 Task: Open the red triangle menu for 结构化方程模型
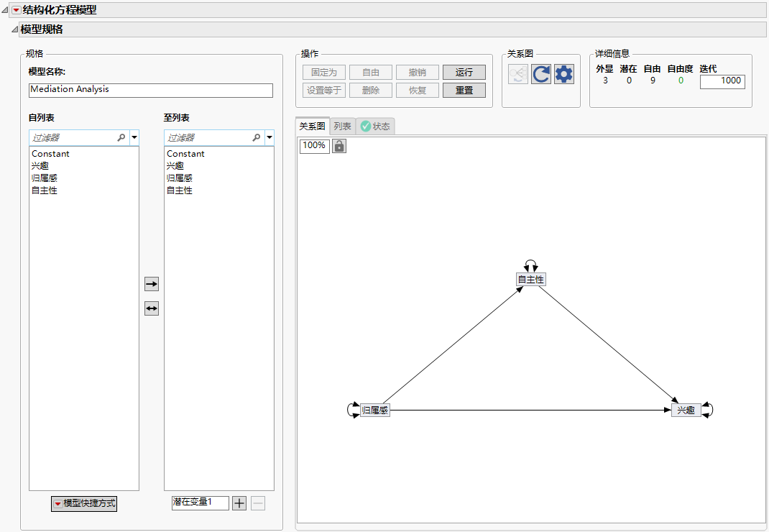tap(17, 10)
